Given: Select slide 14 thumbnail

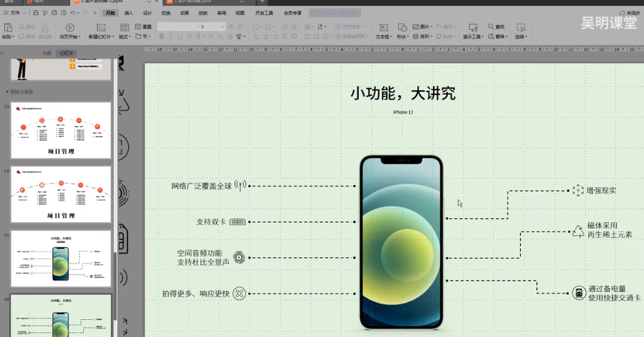Looking at the screenshot, I should click(x=61, y=194).
